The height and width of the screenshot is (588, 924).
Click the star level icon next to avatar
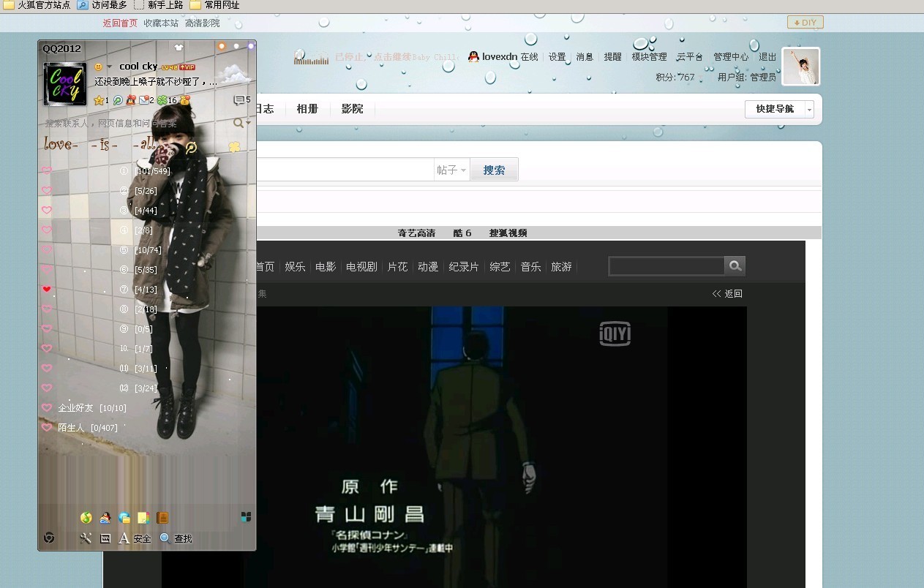coord(99,100)
